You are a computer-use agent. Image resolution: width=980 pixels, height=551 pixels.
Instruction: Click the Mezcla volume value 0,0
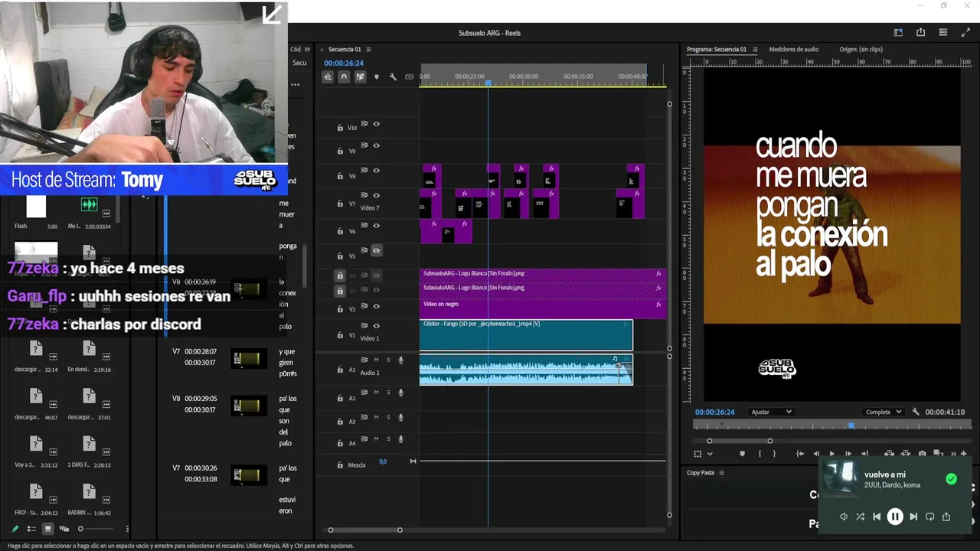pos(383,461)
